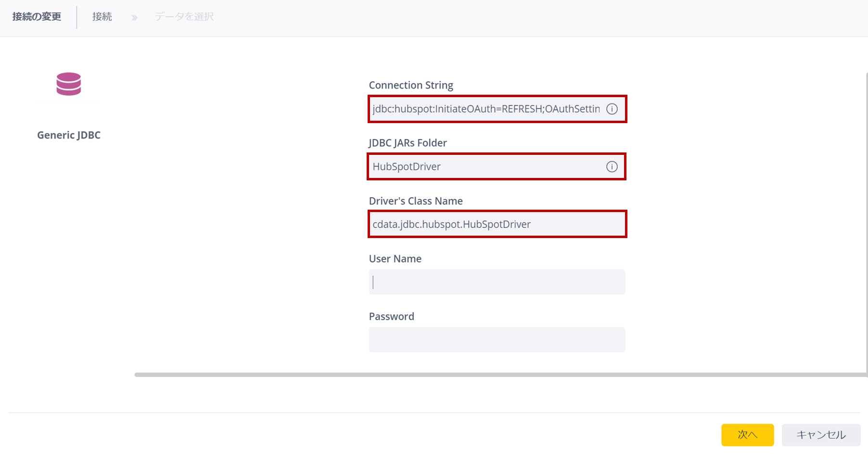Click the Connection String input field

(497, 109)
